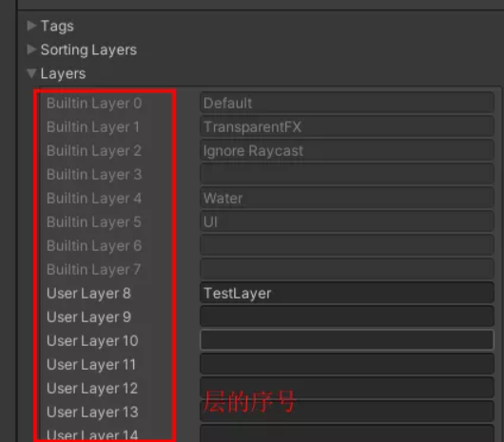The height and width of the screenshot is (442, 504).
Task: Click the Default field of Builtin Layer 0
Action: tap(347, 103)
